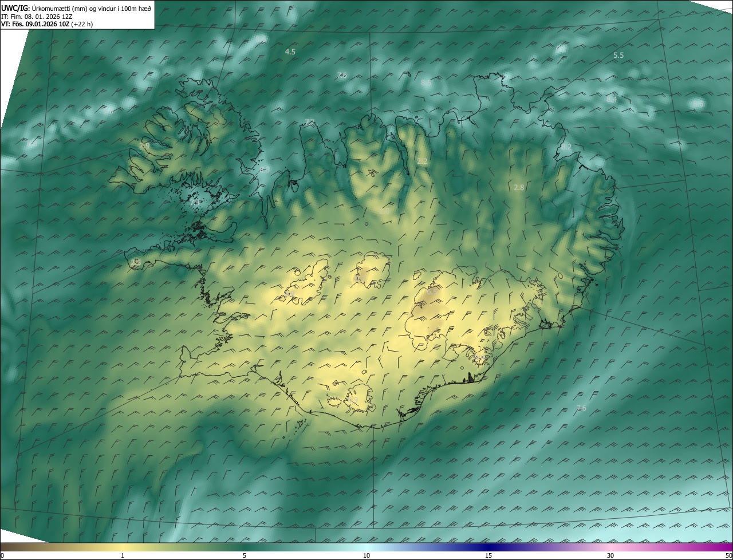Click the '8.4' value label on the map
Screen dimensions: 733x560
tap(612, 99)
